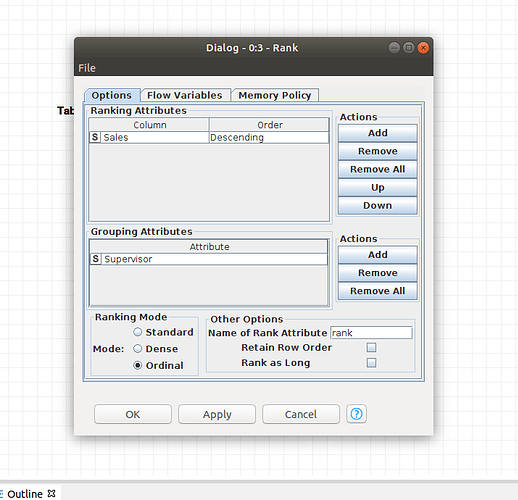Open the help question mark button

pyautogui.click(x=356, y=414)
